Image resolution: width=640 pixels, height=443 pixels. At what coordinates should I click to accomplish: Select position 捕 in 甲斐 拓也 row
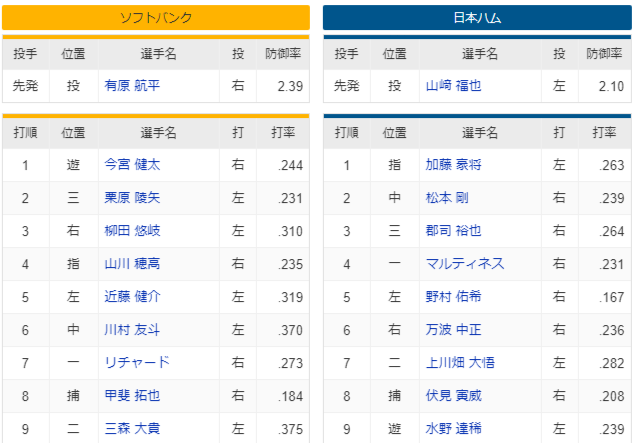click(73, 396)
